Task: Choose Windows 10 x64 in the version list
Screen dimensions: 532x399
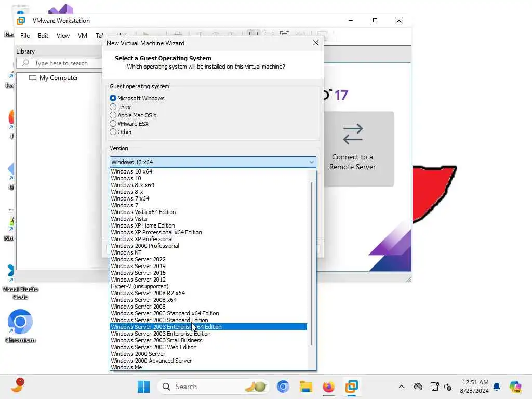Action: [209, 171]
